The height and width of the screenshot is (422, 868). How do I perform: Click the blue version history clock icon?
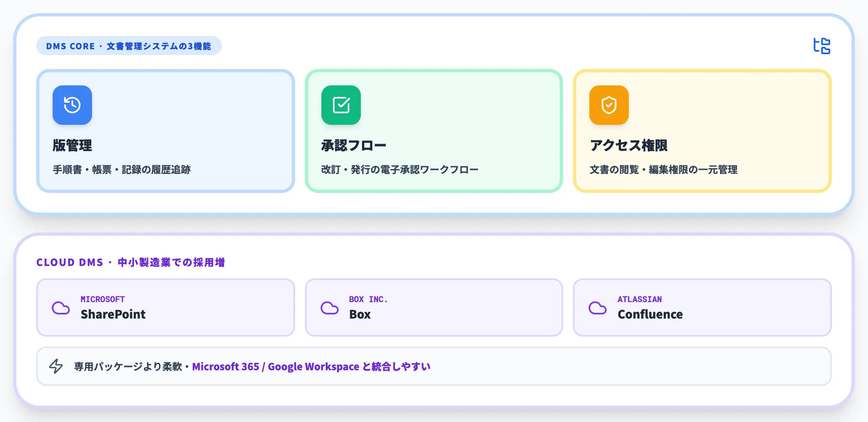tap(72, 105)
